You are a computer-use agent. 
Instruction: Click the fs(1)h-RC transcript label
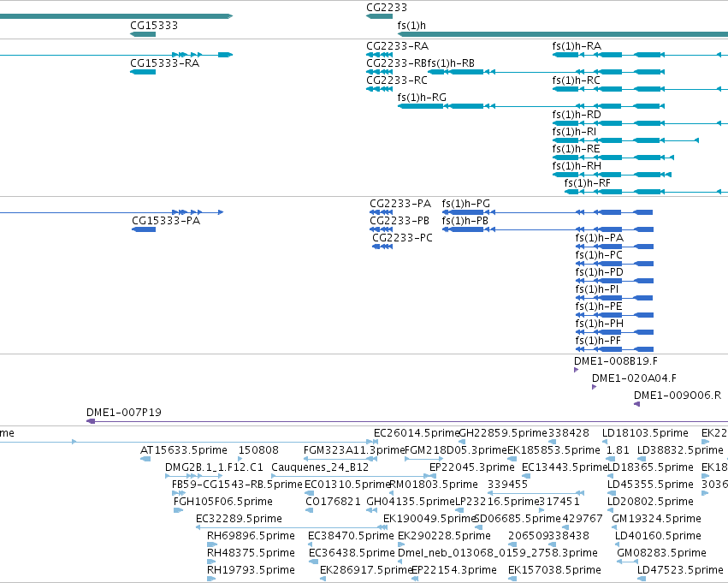(577, 80)
